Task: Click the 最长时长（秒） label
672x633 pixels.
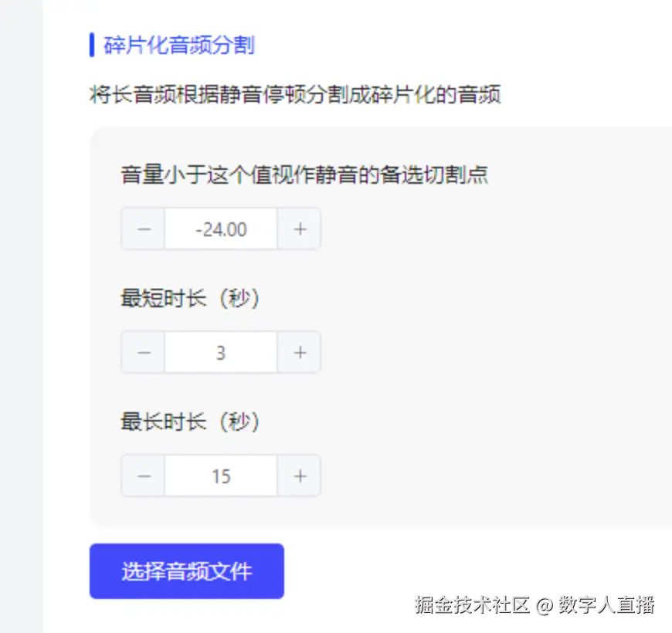Action: pos(190,421)
